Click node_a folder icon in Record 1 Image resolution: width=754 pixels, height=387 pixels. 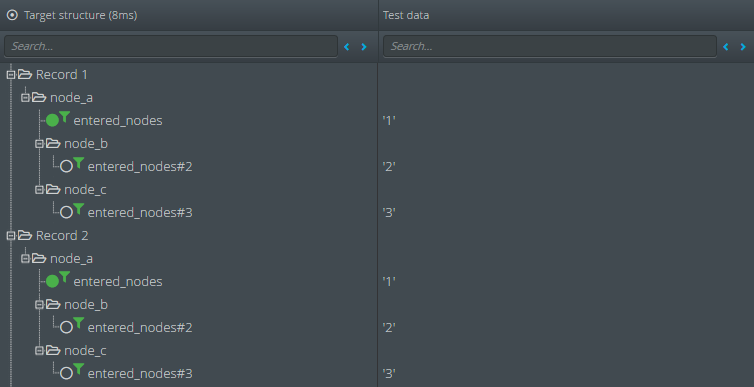(x=38, y=97)
